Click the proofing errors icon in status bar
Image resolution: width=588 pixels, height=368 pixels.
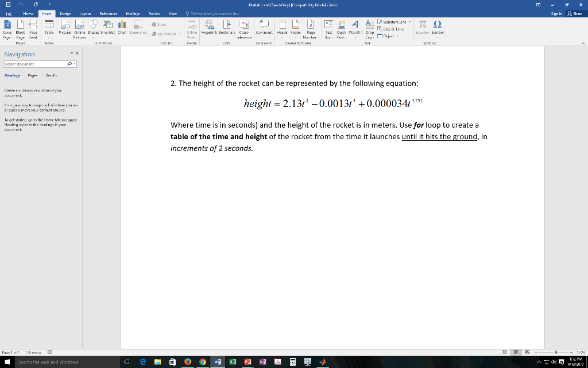point(50,352)
